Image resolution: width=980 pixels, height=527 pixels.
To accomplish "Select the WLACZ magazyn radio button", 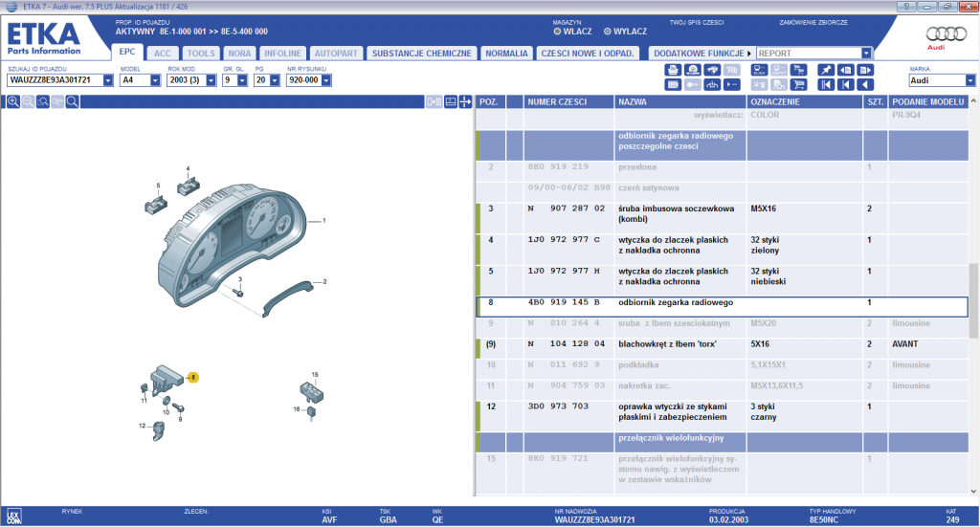I will pyautogui.click(x=557, y=32).
